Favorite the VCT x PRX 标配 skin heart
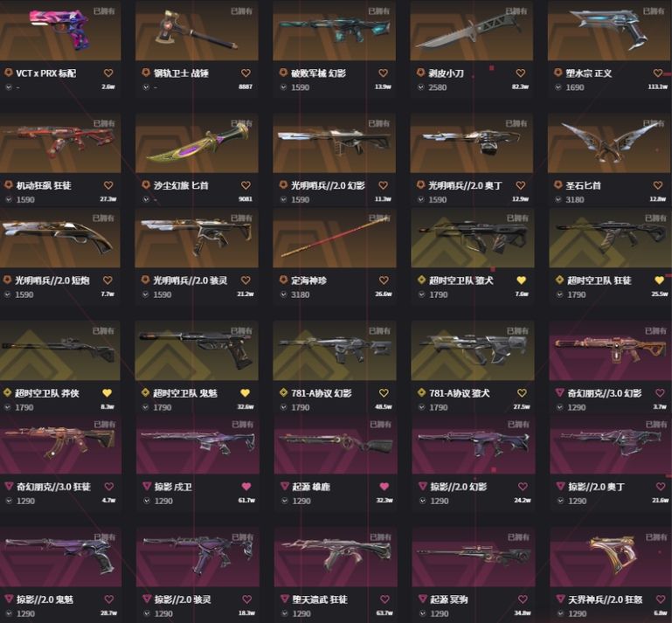Screen dimensions: 672x623 (x=108, y=73)
